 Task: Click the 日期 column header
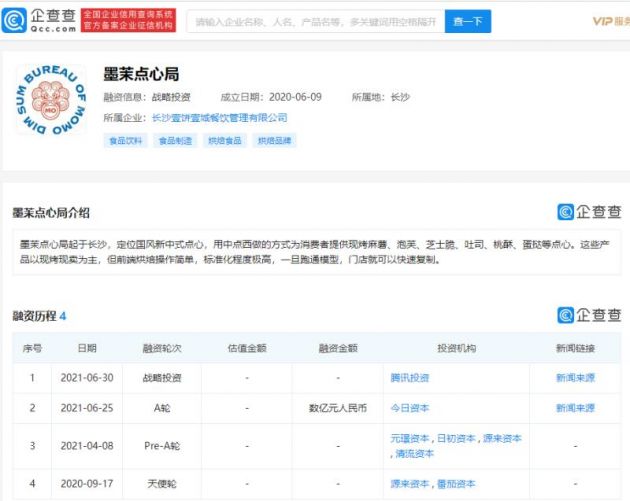[x=87, y=348]
